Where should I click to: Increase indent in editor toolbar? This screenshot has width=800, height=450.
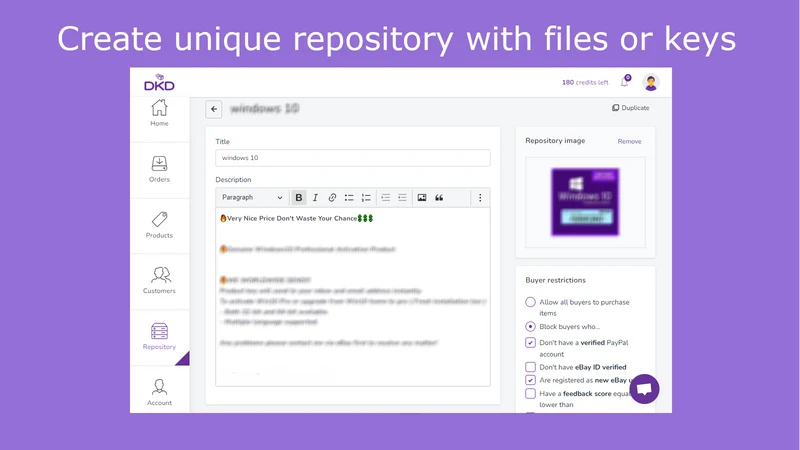tap(386, 197)
